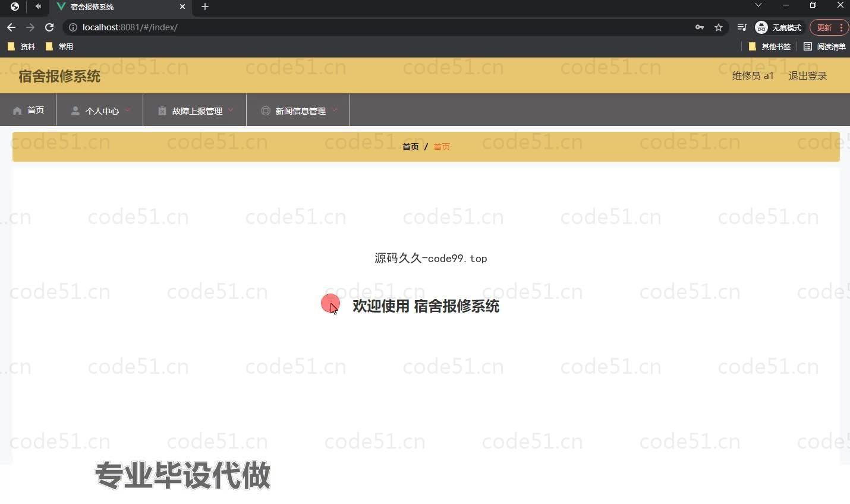Screen dimensions: 850x504
Task: Click the 宿舍报修系统 header title
Action: coord(59,76)
